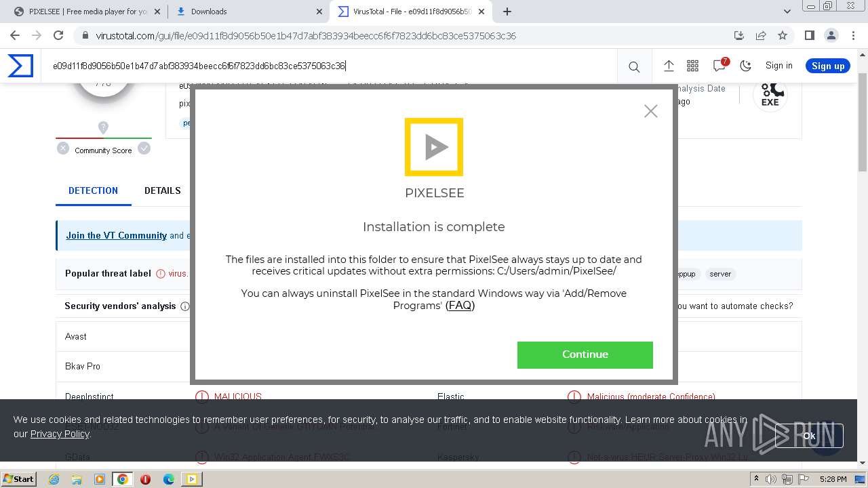Select the DETECTION tab

[93, 190]
